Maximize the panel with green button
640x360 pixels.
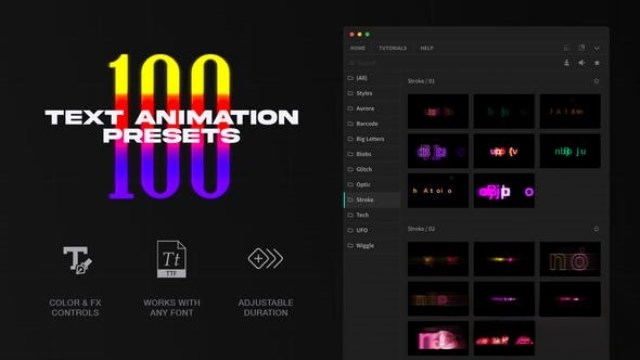[367, 34]
